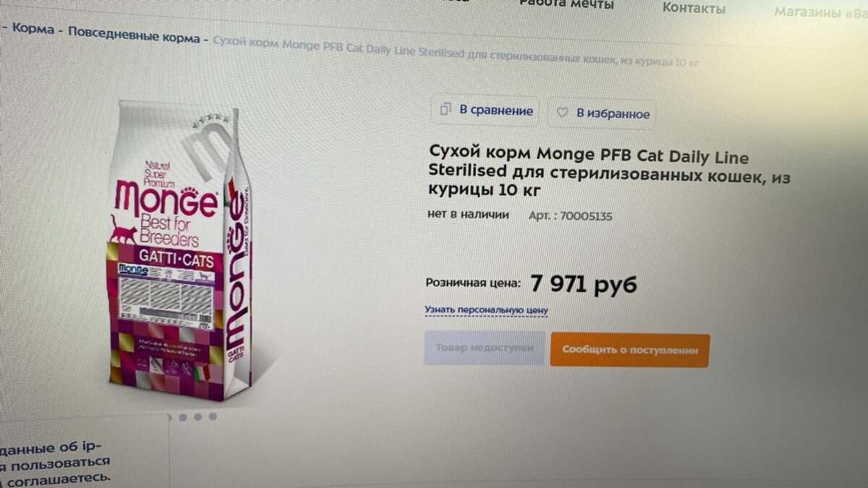
Task: Open the «Магазины» top navigation item
Action: (x=820, y=12)
